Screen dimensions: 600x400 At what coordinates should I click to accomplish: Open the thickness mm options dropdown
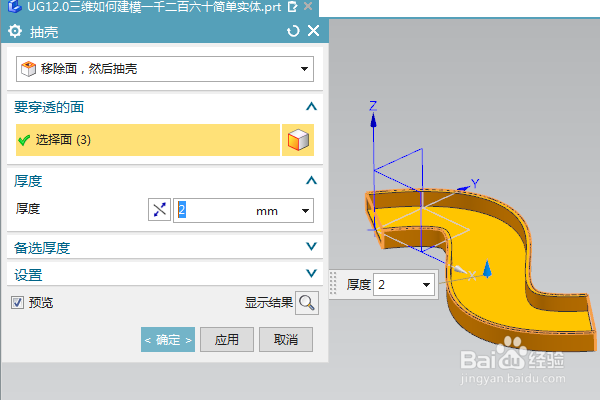305,211
